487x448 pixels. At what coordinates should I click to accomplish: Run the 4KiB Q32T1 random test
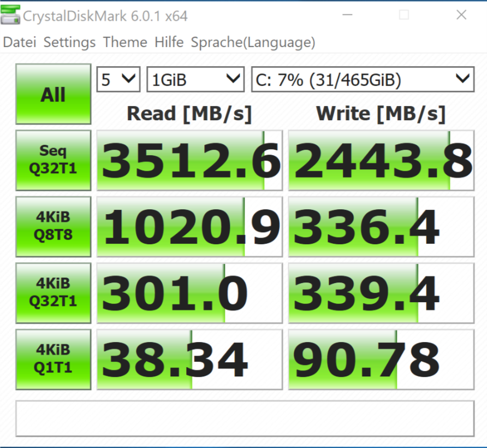click(x=53, y=293)
